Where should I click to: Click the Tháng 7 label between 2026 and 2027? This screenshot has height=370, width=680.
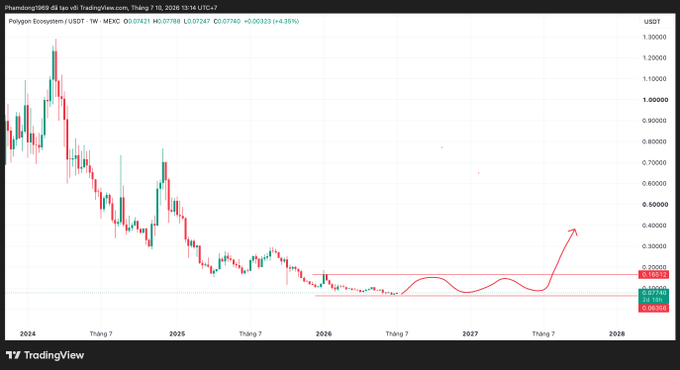[x=397, y=334]
